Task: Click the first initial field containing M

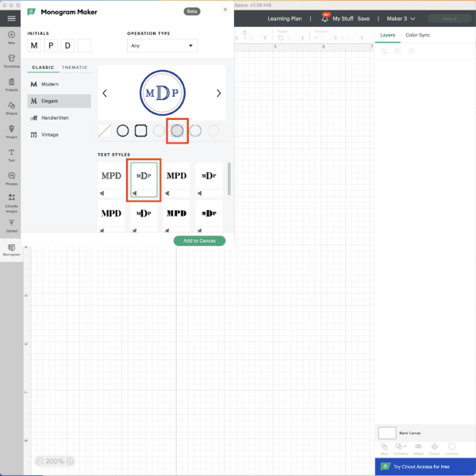Action: pyautogui.click(x=34, y=46)
